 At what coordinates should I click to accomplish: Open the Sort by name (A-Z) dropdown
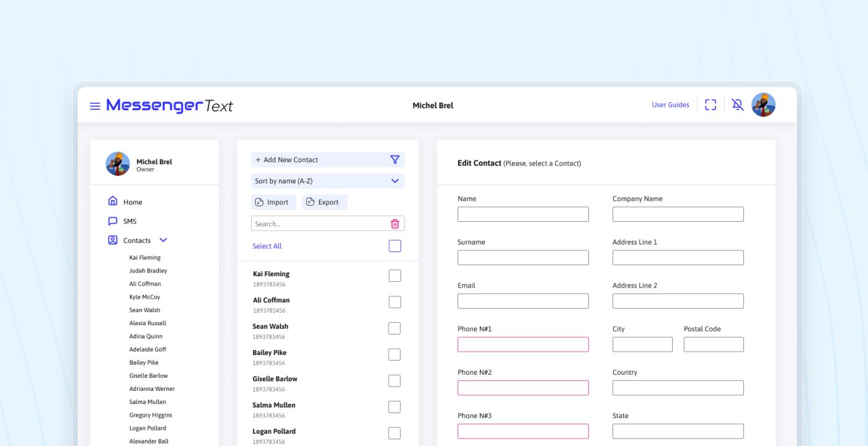[327, 181]
